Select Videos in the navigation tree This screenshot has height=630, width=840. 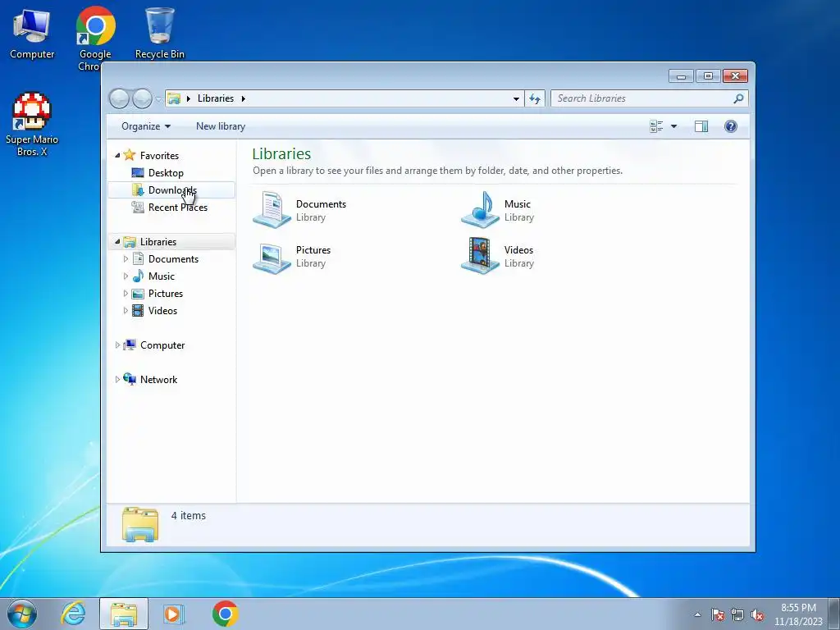pos(162,311)
